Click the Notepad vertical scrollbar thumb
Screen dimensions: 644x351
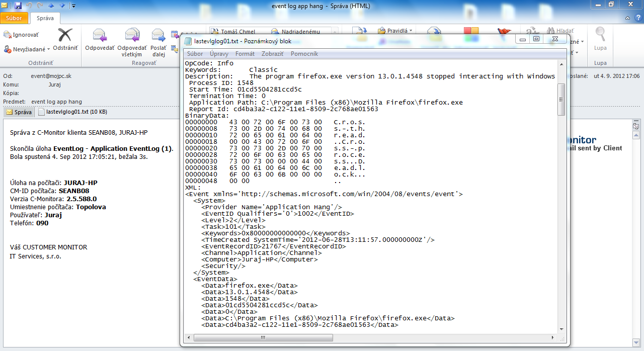pos(561,100)
